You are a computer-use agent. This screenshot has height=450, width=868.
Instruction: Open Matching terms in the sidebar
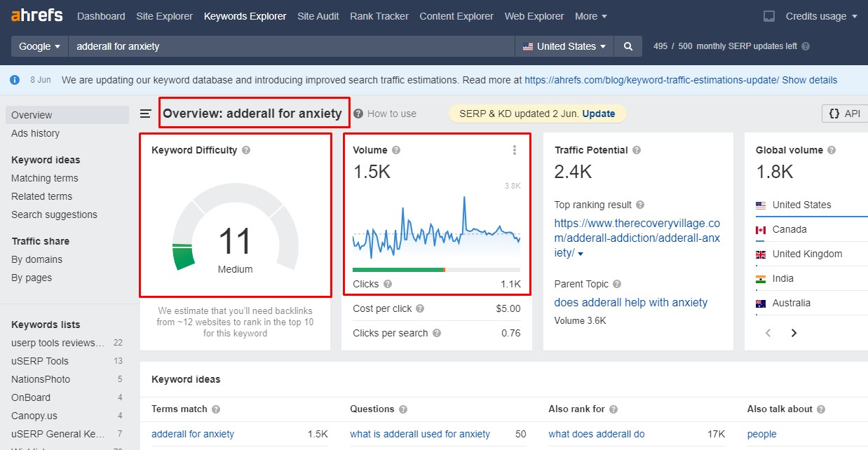[x=45, y=178]
